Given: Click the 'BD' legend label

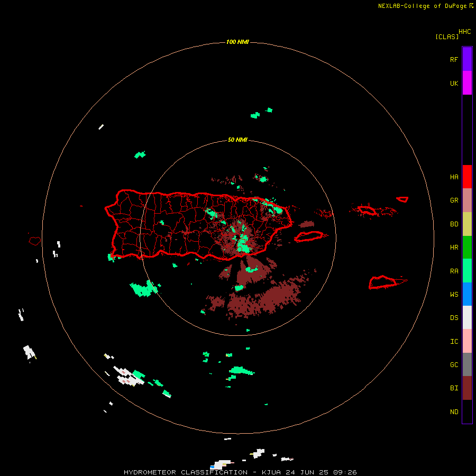Looking at the screenshot, I should tap(454, 224).
